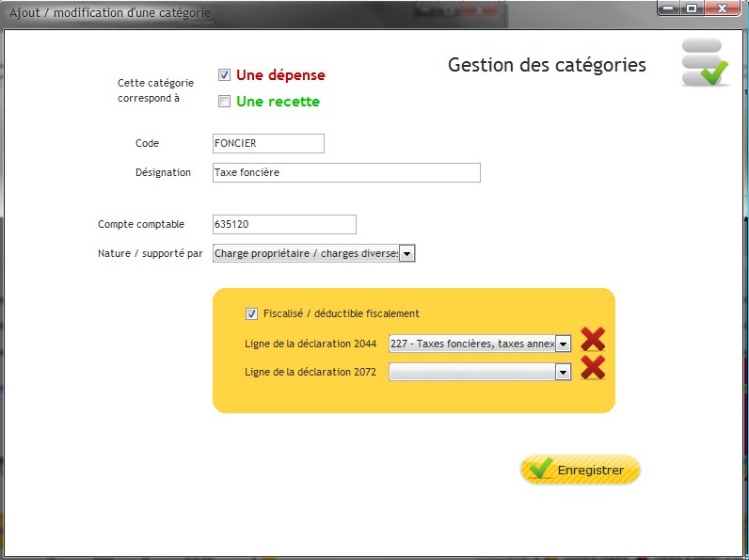Expand the empty declaration 2072 dropdown
This screenshot has width=749, height=560.
[x=564, y=372]
